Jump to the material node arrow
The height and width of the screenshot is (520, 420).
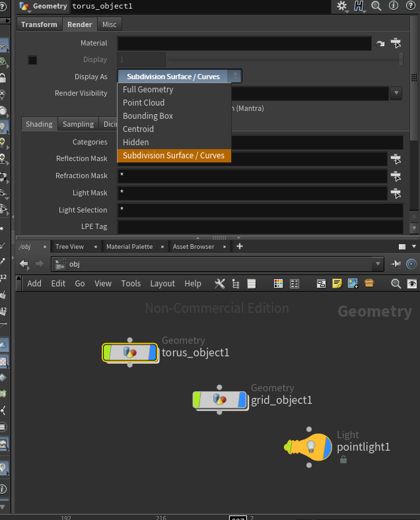[x=380, y=44]
